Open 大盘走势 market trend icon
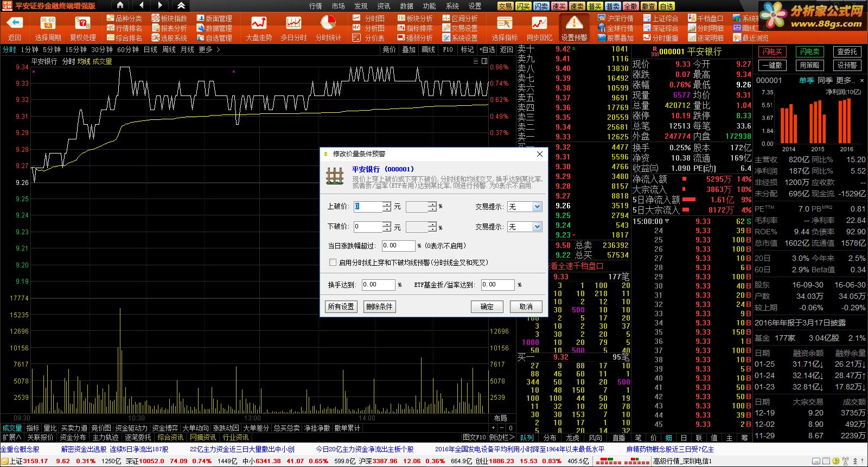868x467 pixels. point(259,23)
